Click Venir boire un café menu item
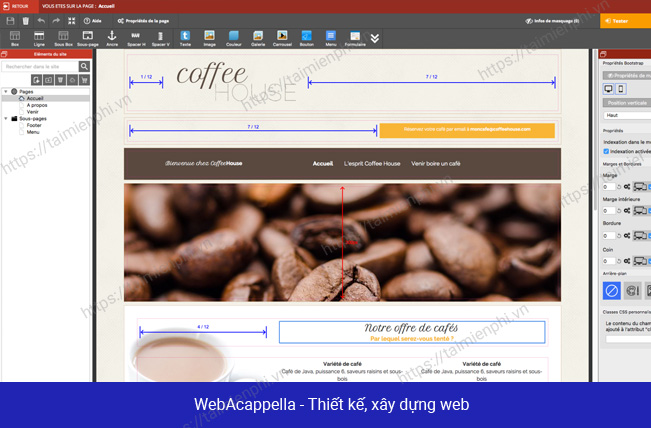 [436, 164]
